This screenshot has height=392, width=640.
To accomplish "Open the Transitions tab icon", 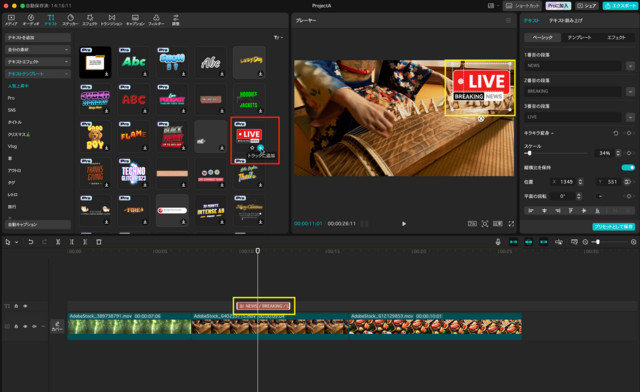I will 111,18.
